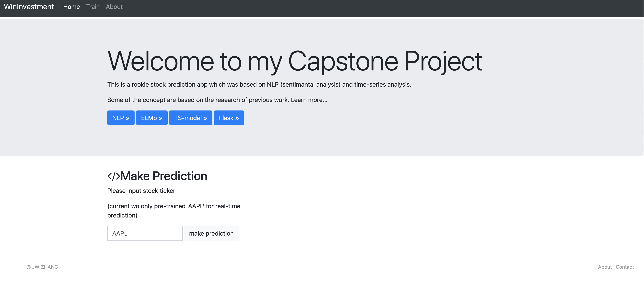Viewport: 644px width, 286px height.
Task: Focus the AAPL stock ticker field
Action: point(145,233)
